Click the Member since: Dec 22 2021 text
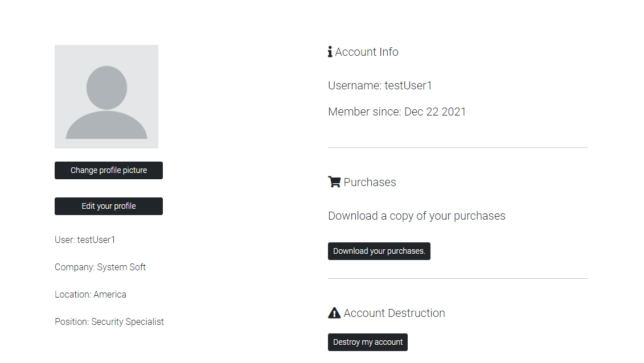This screenshot has width=644, height=363. point(397,112)
